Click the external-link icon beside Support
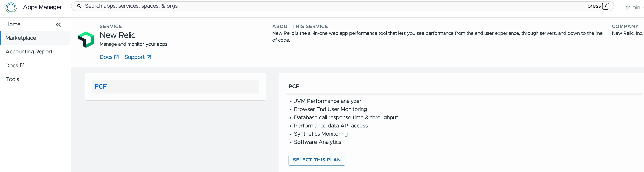The width and height of the screenshot is (644, 172). coord(149,57)
